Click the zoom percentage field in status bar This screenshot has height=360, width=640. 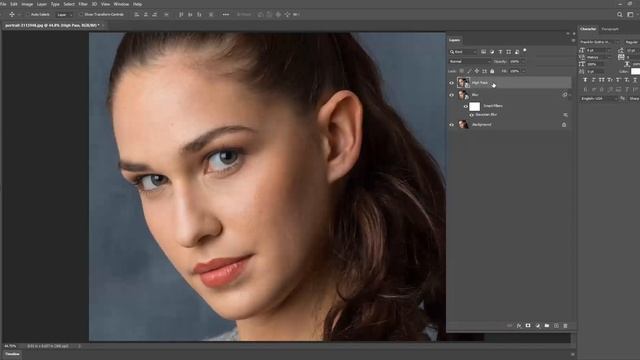(x=10, y=346)
